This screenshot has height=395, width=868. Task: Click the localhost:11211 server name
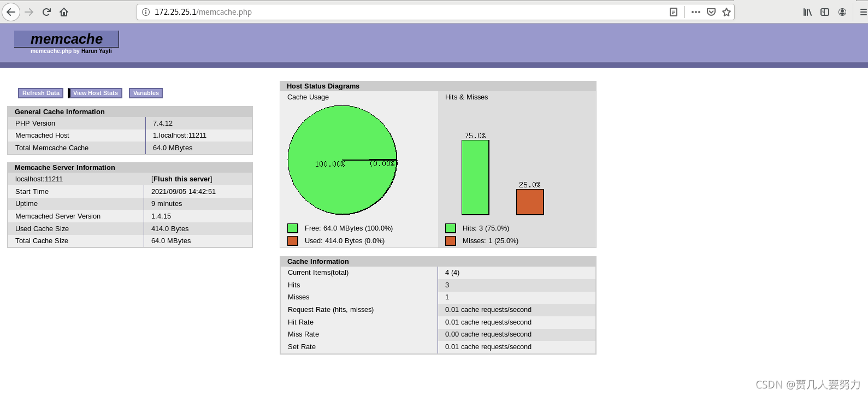[x=39, y=179]
